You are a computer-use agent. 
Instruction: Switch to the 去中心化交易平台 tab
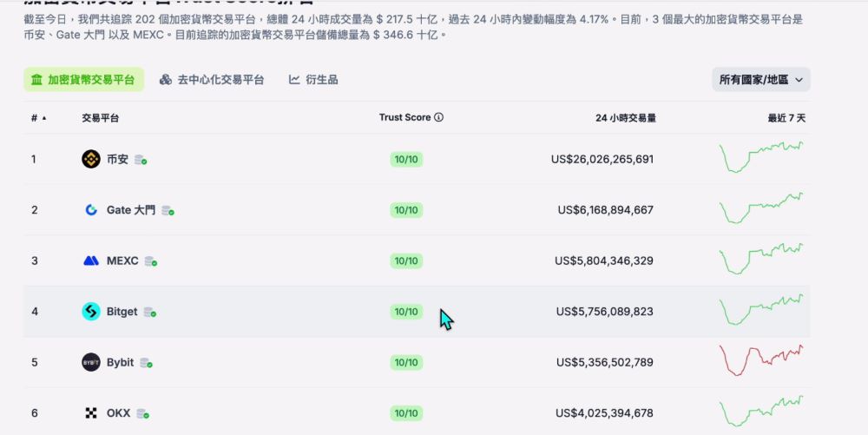pyautogui.click(x=212, y=80)
